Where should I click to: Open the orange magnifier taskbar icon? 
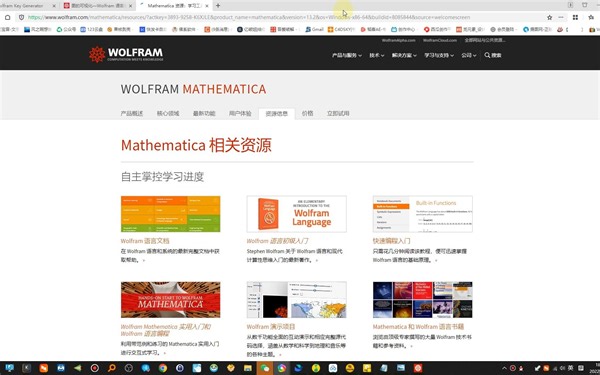(111, 368)
